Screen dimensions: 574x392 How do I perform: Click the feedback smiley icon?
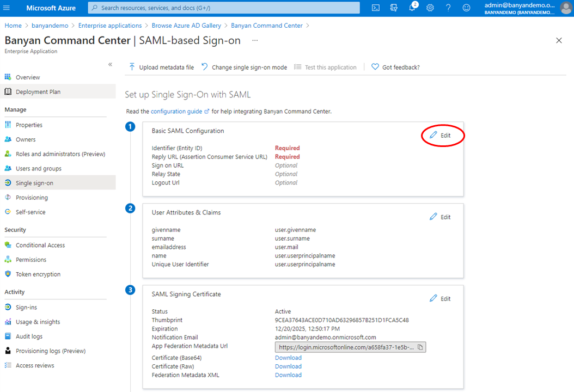pos(466,8)
